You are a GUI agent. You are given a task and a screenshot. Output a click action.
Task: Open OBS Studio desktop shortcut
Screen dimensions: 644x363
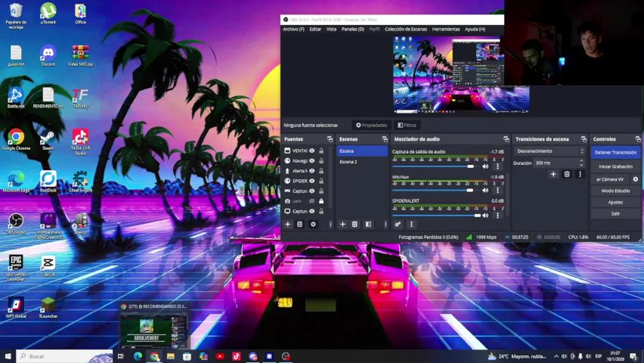[x=16, y=224]
